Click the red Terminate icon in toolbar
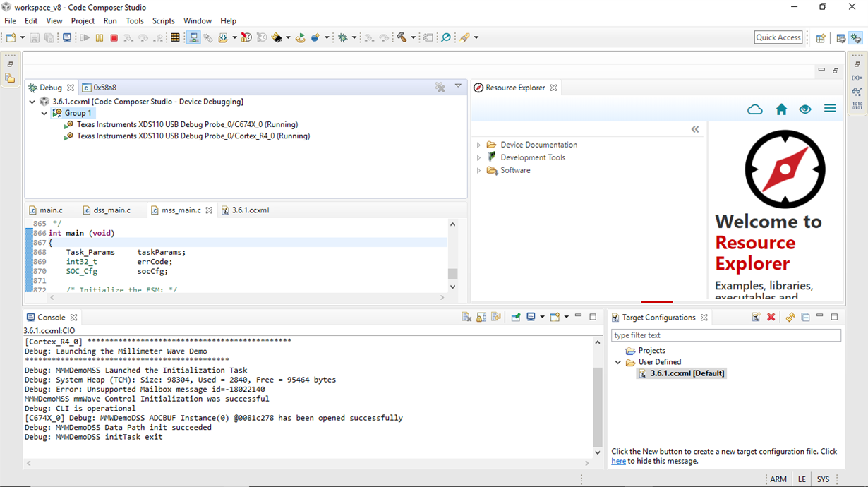This screenshot has width=868, height=487. point(114,37)
